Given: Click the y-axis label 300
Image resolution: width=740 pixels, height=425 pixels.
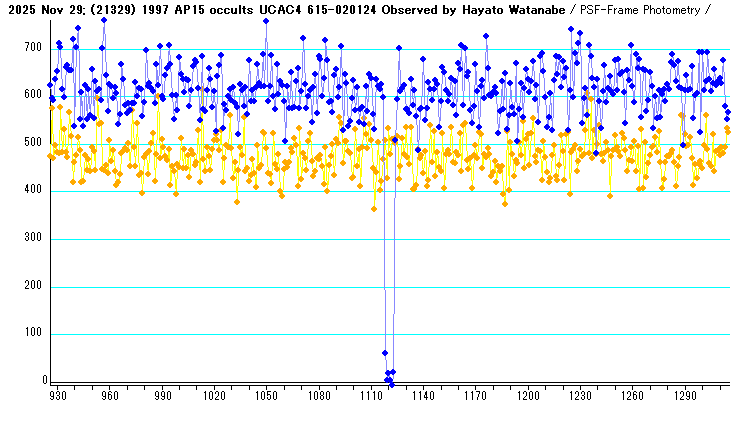Looking at the screenshot, I should (x=33, y=239).
